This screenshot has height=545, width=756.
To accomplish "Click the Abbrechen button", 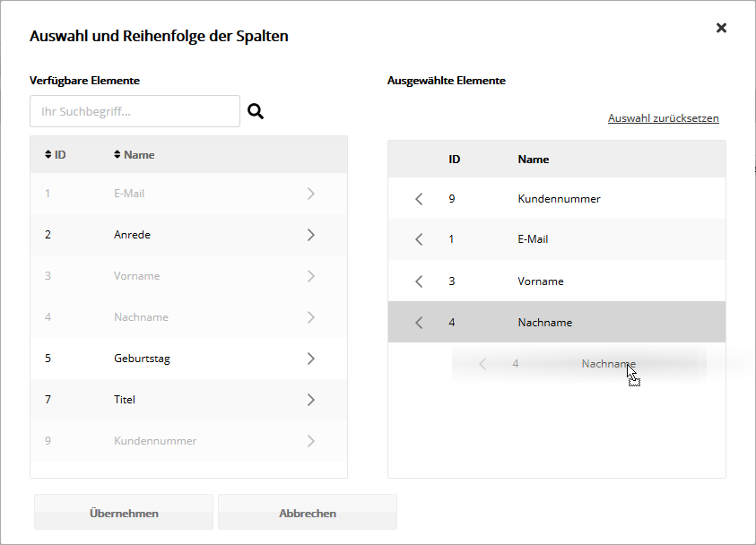I will pyautogui.click(x=308, y=514).
